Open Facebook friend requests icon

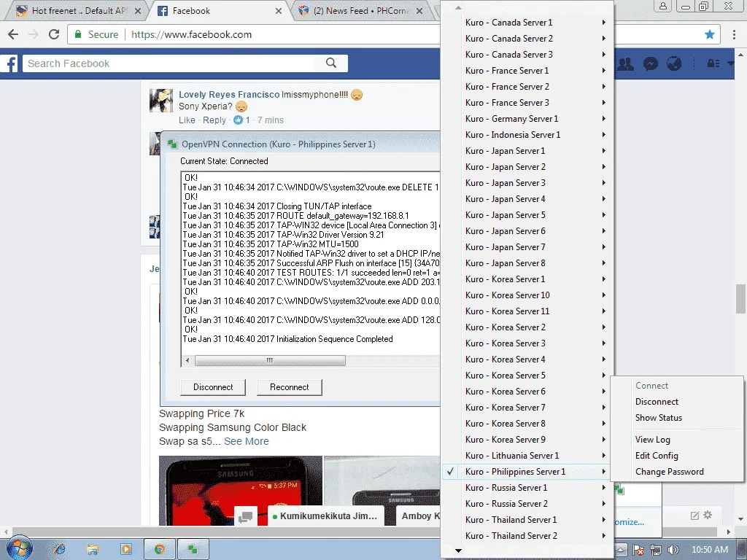(625, 64)
